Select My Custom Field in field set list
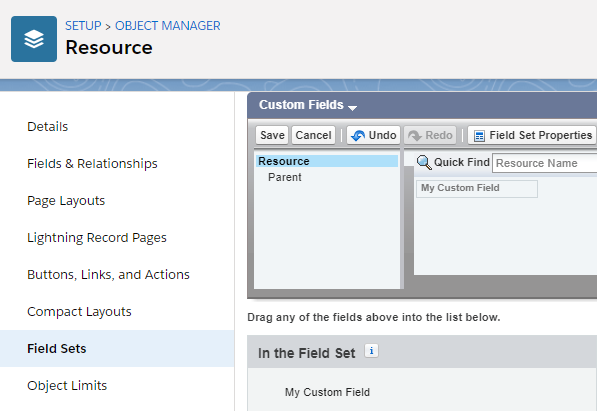The height and width of the screenshot is (411, 597). pos(327,392)
